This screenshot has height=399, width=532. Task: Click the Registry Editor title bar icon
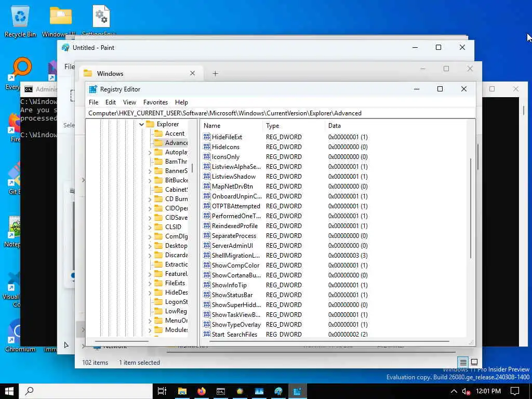[92, 89]
